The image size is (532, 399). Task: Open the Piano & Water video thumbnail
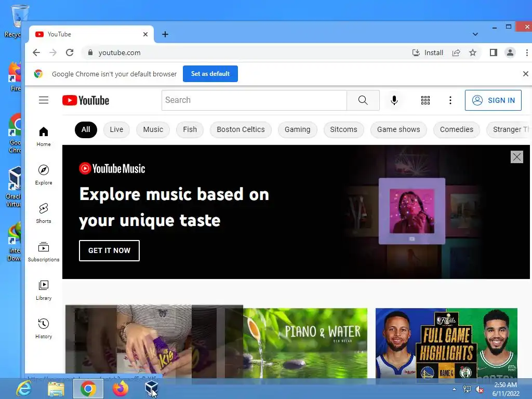[x=305, y=343]
